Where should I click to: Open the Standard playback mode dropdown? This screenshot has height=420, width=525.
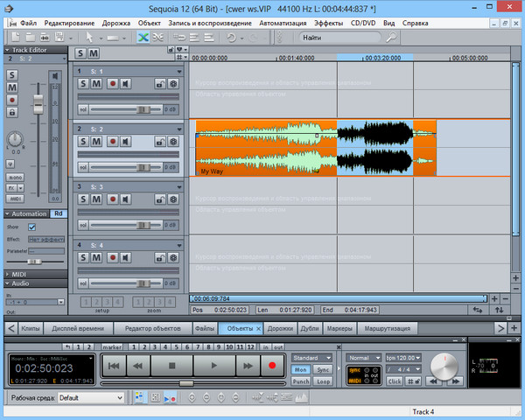click(312, 358)
